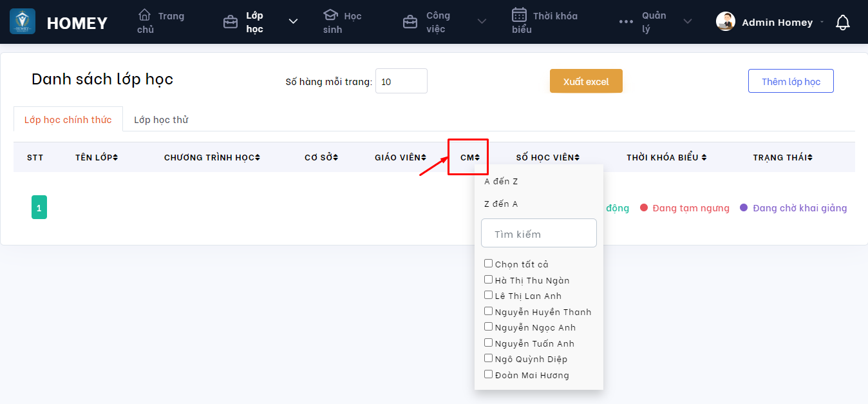Image resolution: width=868 pixels, height=404 pixels.
Task: Click the three-dots Quản lý icon
Action: tap(626, 22)
